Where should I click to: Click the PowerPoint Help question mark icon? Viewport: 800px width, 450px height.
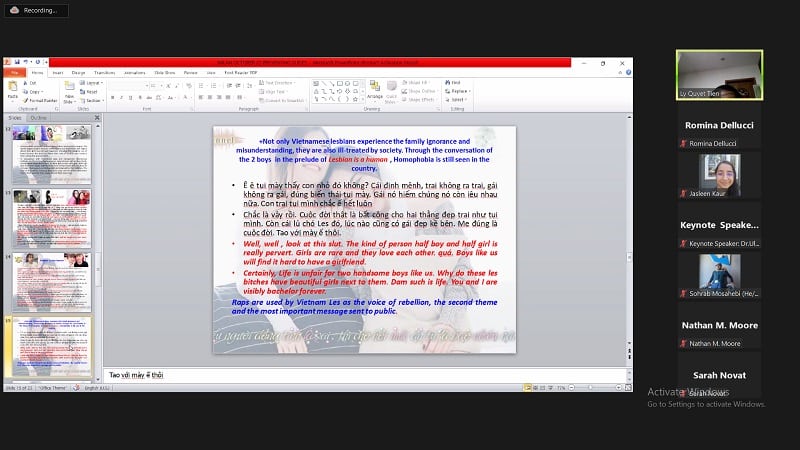[627, 72]
